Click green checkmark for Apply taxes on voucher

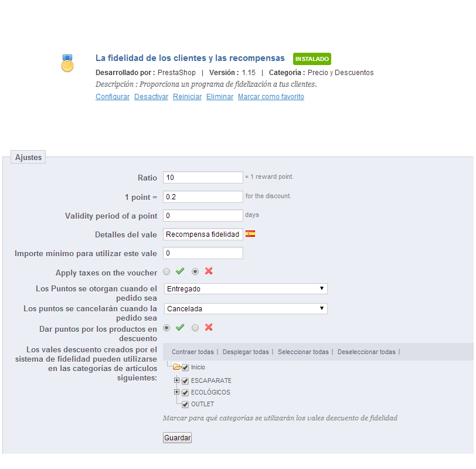pos(180,271)
